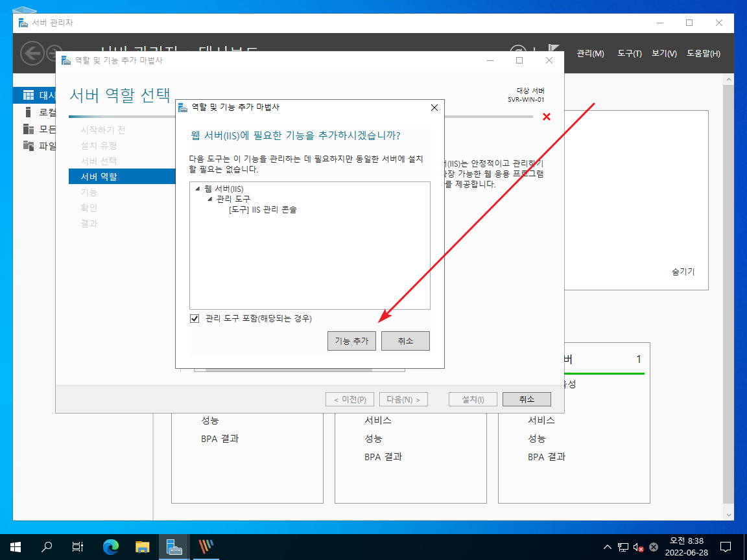
Task: Click the 기능 추가 button
Action: [351, 341]
